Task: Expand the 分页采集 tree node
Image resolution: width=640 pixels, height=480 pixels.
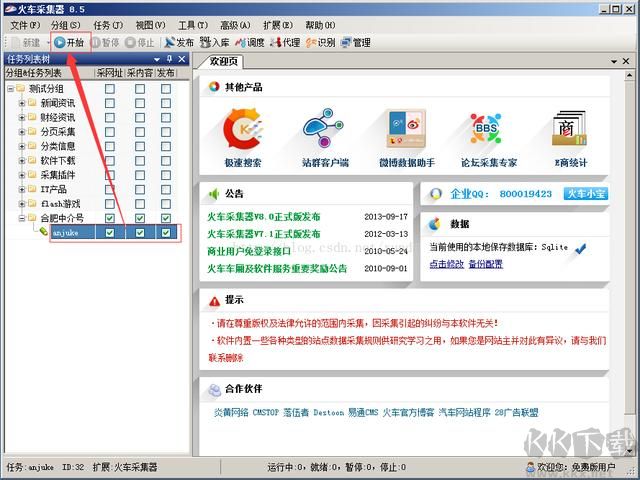Action: 22,132
